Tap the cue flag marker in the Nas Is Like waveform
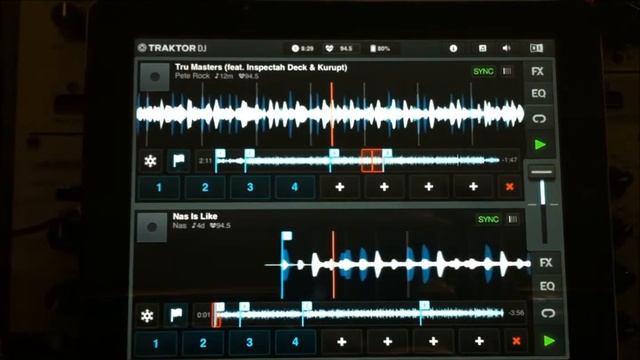 pos(287,236)
